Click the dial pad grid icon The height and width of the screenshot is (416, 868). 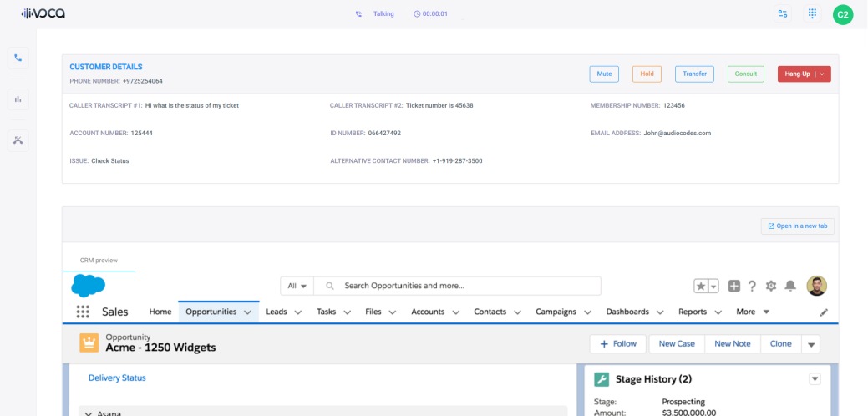(x=812, y=13)
